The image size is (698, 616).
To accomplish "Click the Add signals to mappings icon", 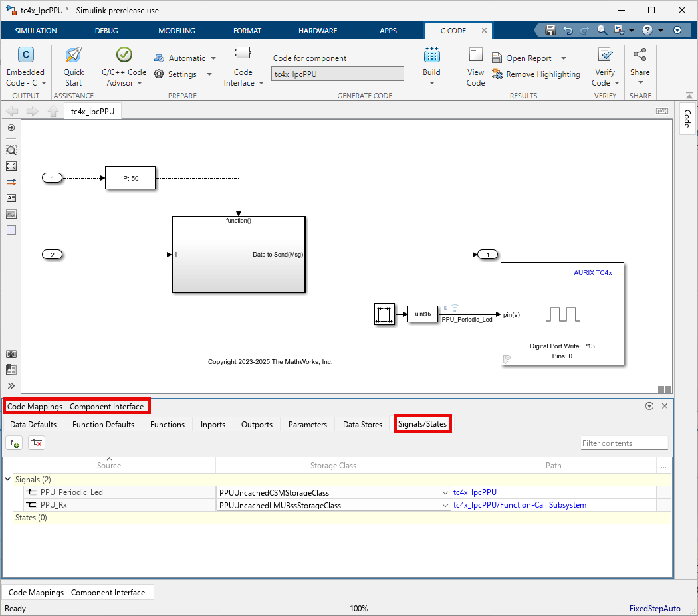I will pos(14,443).
